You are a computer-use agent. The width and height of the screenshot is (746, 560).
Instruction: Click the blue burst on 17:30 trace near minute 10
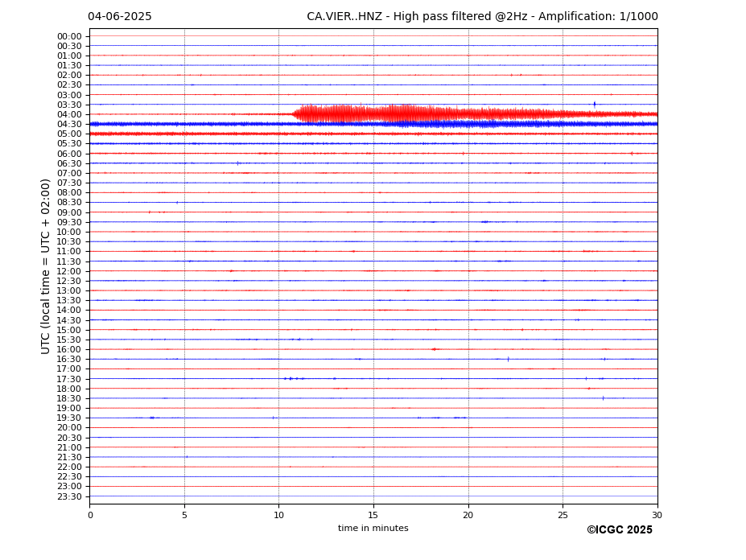coord(294,379)
